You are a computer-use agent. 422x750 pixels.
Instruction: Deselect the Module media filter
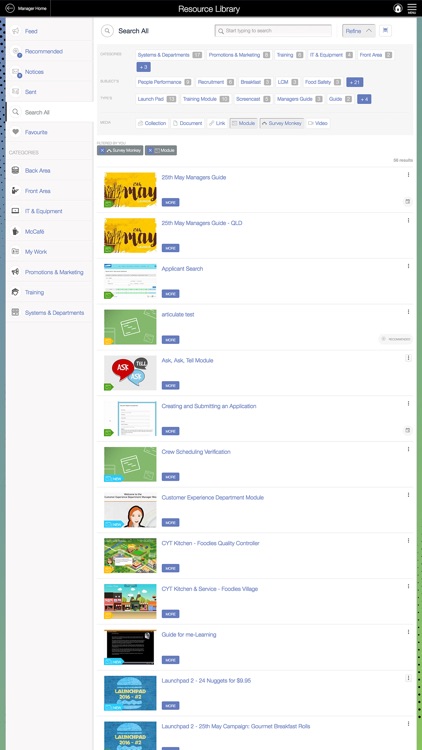click(x=244, y=123)
